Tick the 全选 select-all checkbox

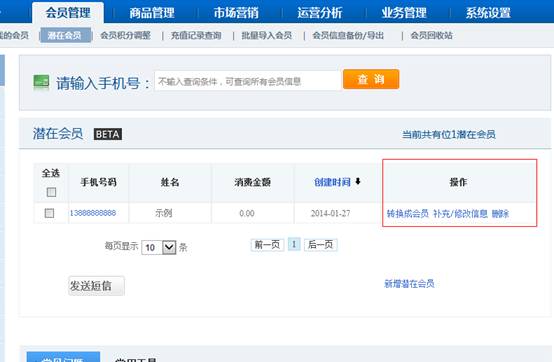coord(51,192)
